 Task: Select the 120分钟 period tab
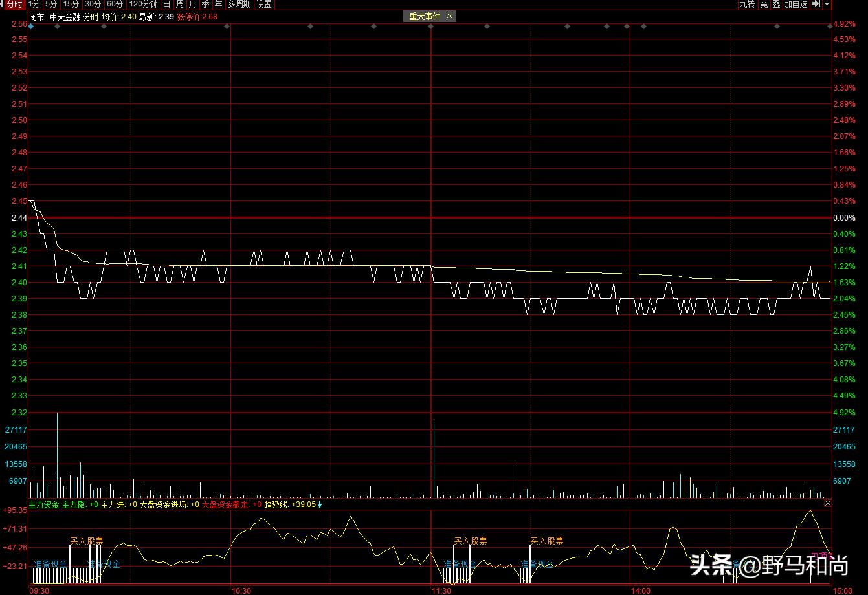[x=143, y=5]
